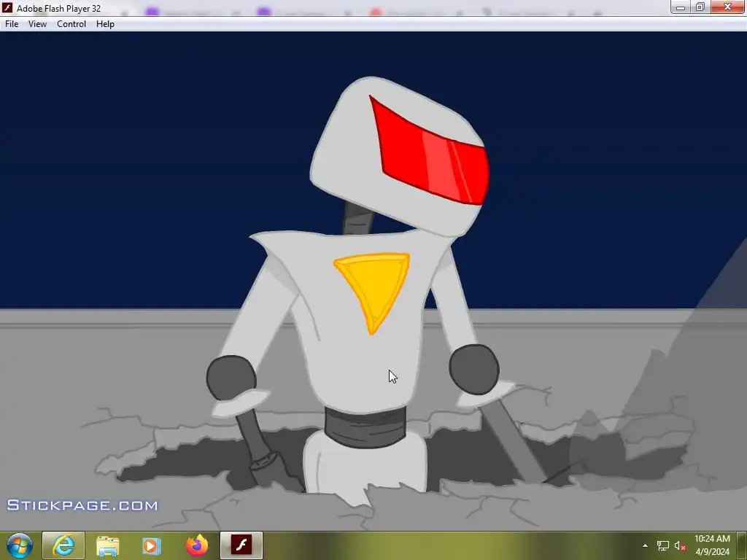The width and height of the screenshot is (747, 560).
Task: Open the Help menu
Action: point(105,24)
